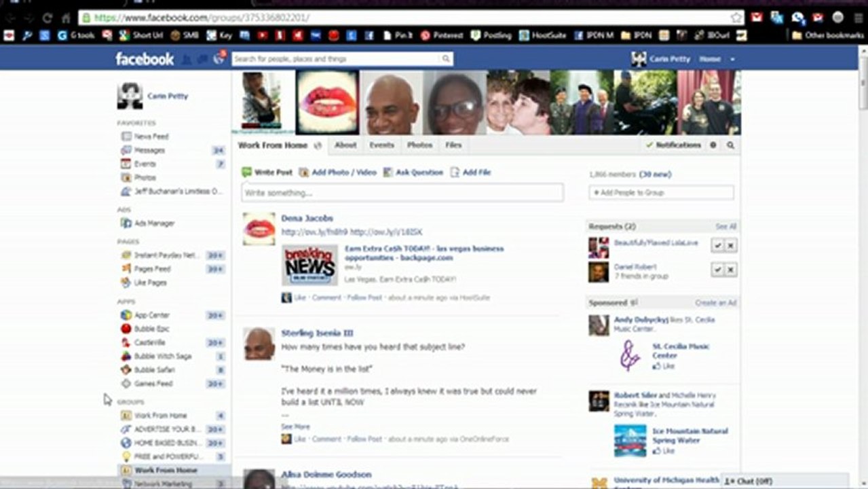The image size is (868, 489).
Task: Open Messages in left sidebar
Action: (x=149, y=150)
